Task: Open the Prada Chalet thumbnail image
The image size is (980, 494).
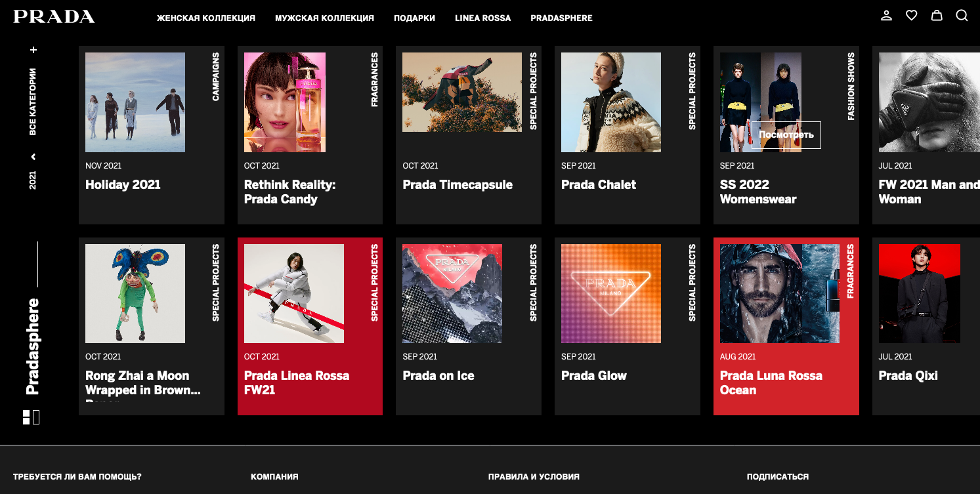Action: pos(610,102)
